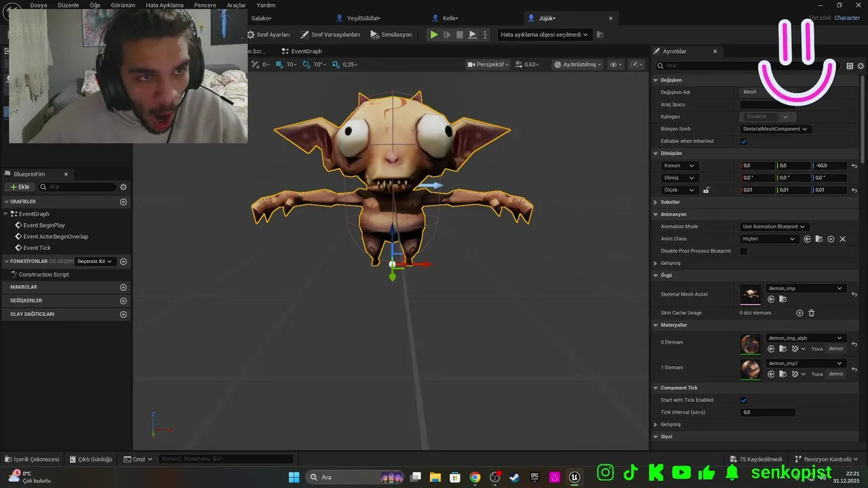Screen dimensions: 868x488
Task: Open the viewport Show eye menu
Action: (x=615, y=64)
